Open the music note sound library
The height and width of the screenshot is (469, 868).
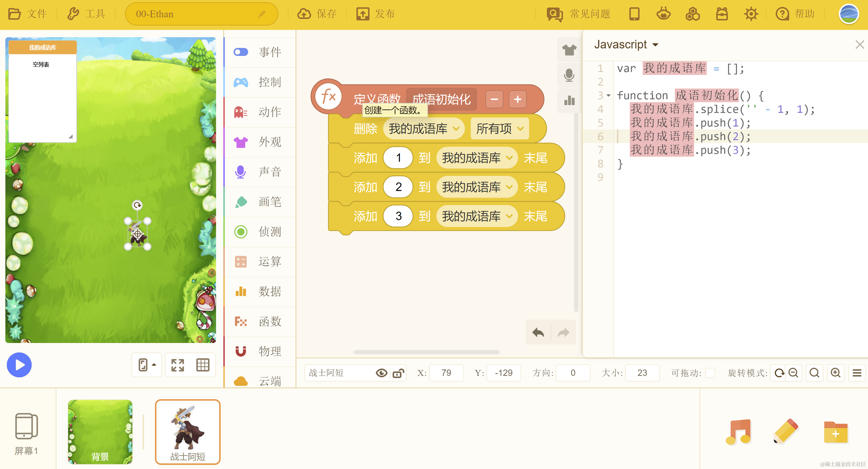coord(739,432)
